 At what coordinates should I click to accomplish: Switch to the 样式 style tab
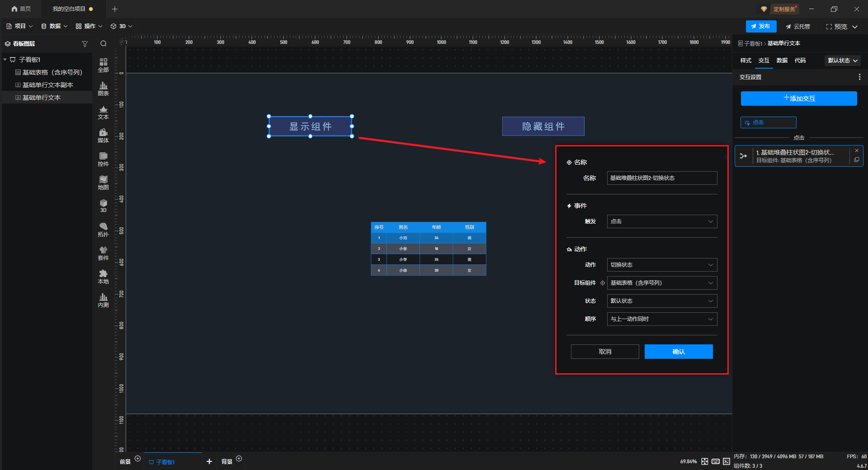click(745, 61)
